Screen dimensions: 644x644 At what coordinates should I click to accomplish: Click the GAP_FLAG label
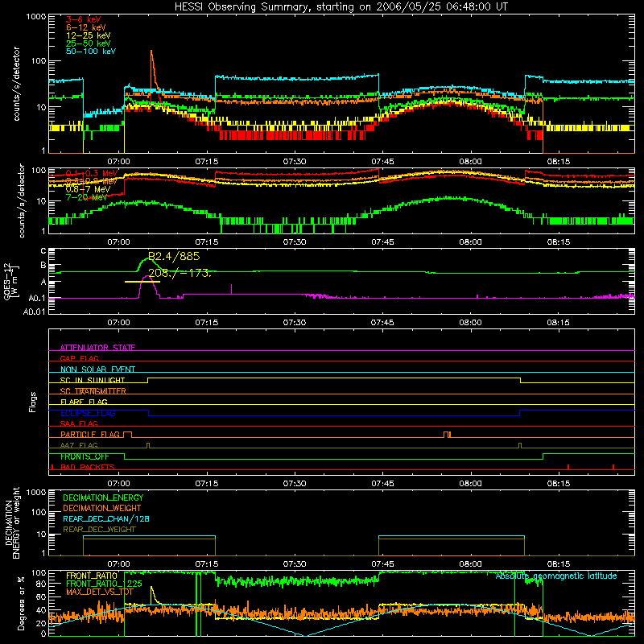(x=79, y=358)
